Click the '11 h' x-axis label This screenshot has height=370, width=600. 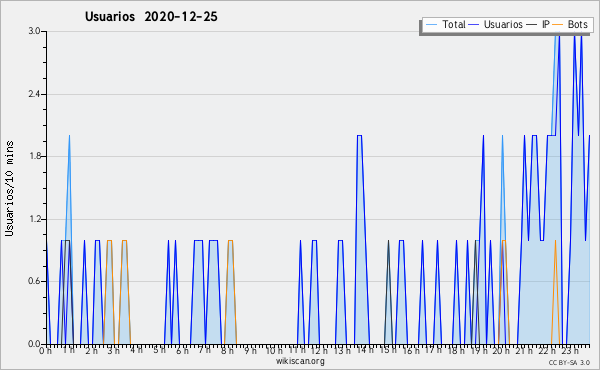tap(297, 350)
